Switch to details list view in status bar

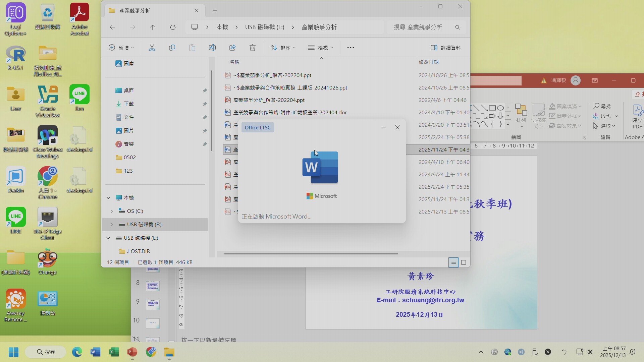[x=453, y=262]
